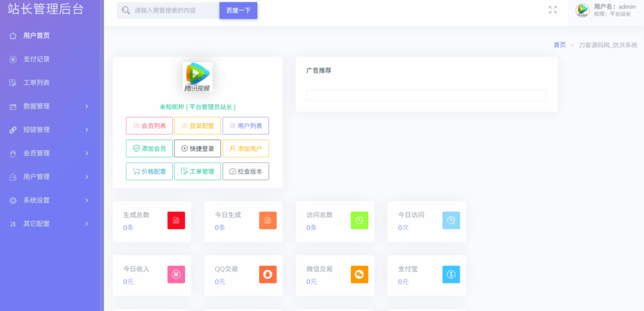
Task: Click the orange icon on 今日生成 card
Action: click(x=268, y=221)
